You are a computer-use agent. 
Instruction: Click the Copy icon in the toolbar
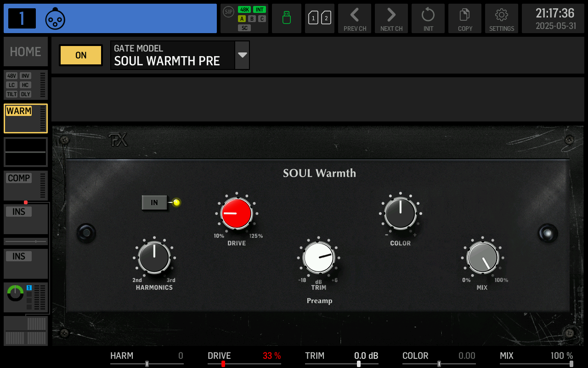pos(465,18)
